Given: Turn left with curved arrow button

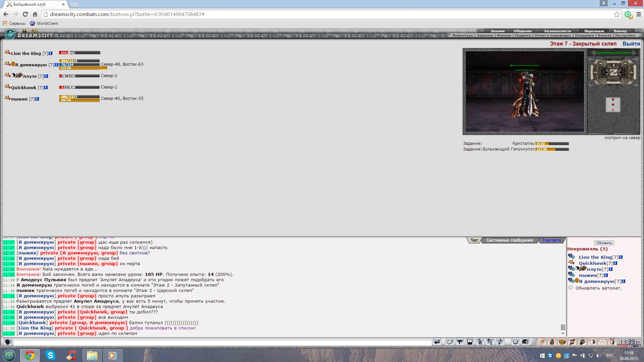Looking at the screenshot, I should point(601,63).
